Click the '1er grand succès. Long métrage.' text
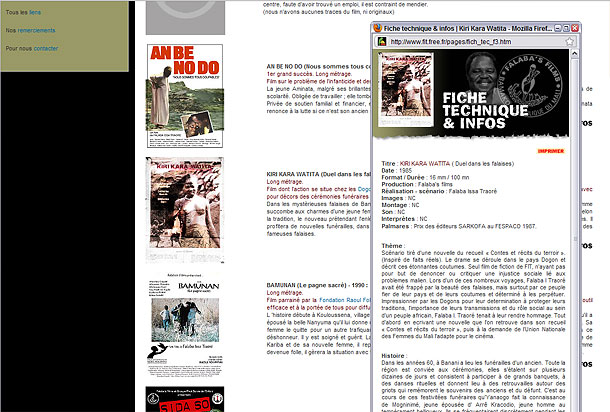This screenshot has width=610, height=412. coord(309,74)
